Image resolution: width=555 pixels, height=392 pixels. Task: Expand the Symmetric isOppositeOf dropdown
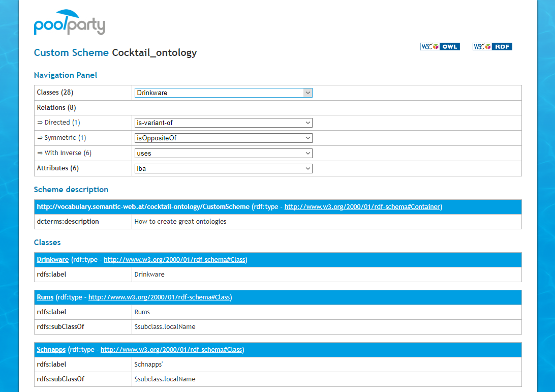pos(224,138)
